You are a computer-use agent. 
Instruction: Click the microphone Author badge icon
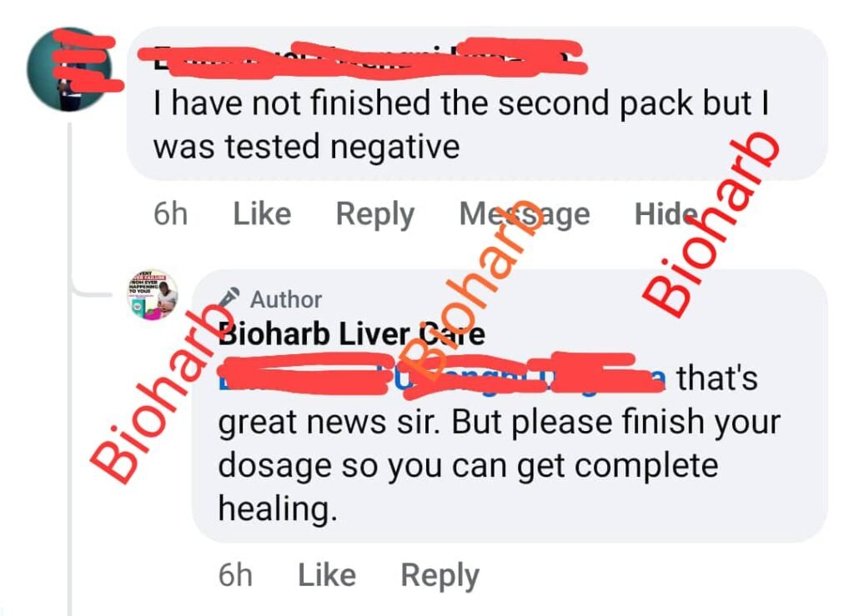pyautogui.click(x=229, y=298)
